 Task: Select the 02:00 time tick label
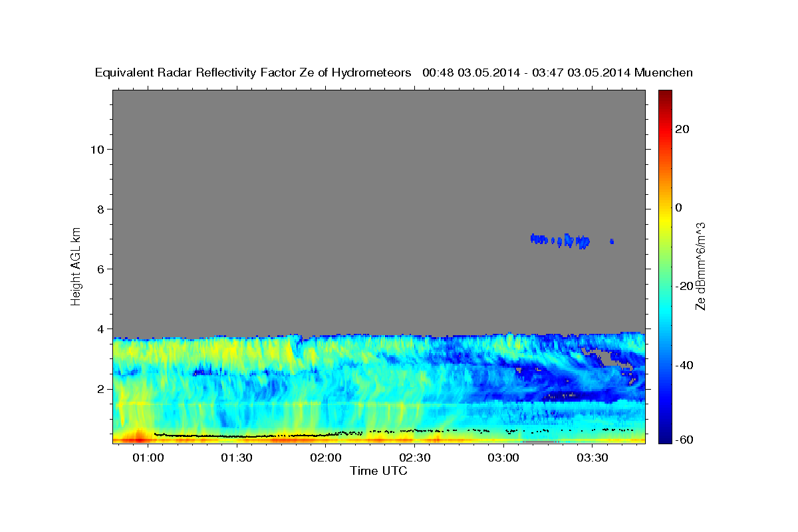326,458
